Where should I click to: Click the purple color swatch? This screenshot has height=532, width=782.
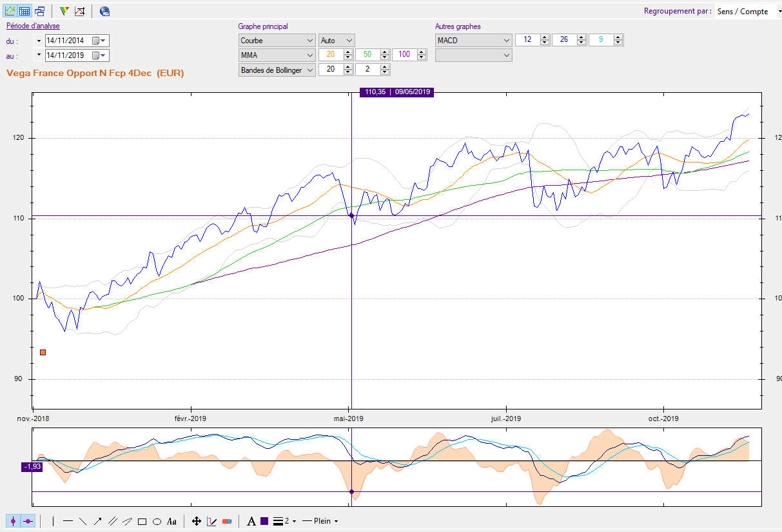264,521
